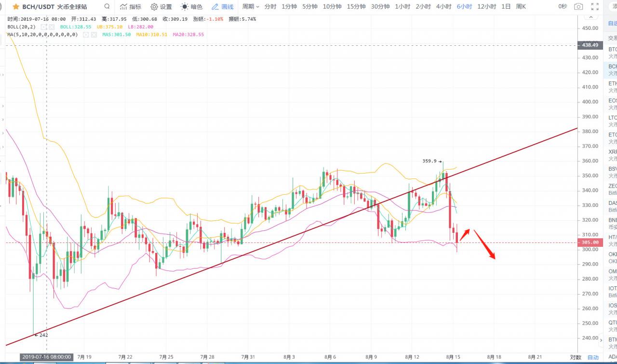Open BOLL indicator settings icon

coord(43,27)
